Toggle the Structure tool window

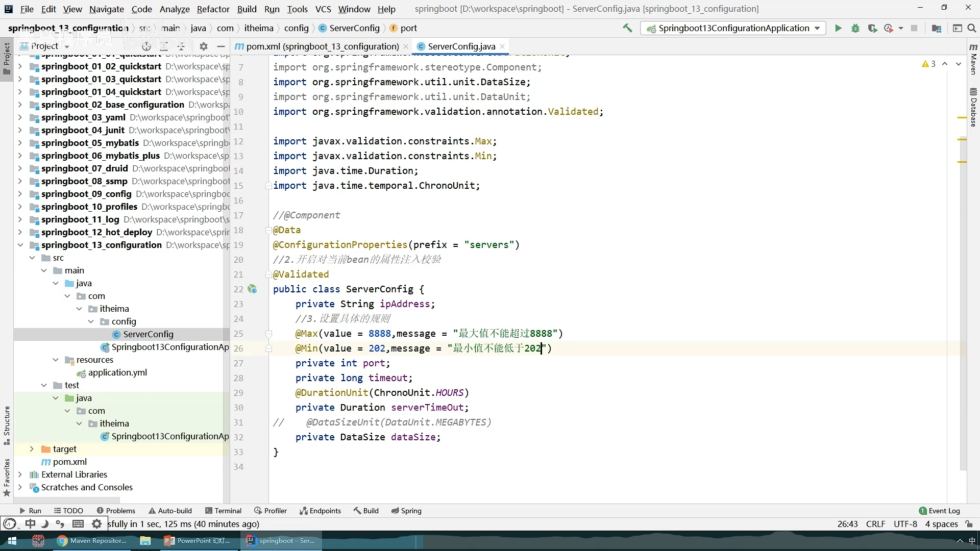pos(7,424)
